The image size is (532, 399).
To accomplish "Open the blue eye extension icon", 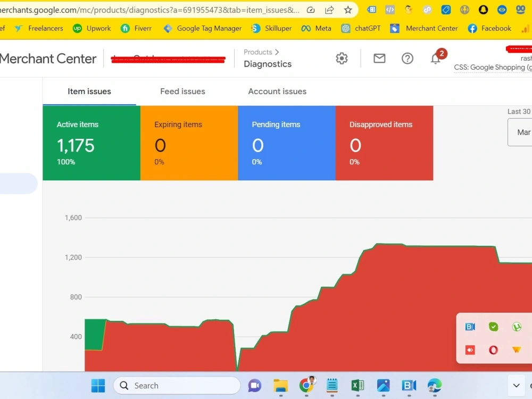I will [502, 10].
